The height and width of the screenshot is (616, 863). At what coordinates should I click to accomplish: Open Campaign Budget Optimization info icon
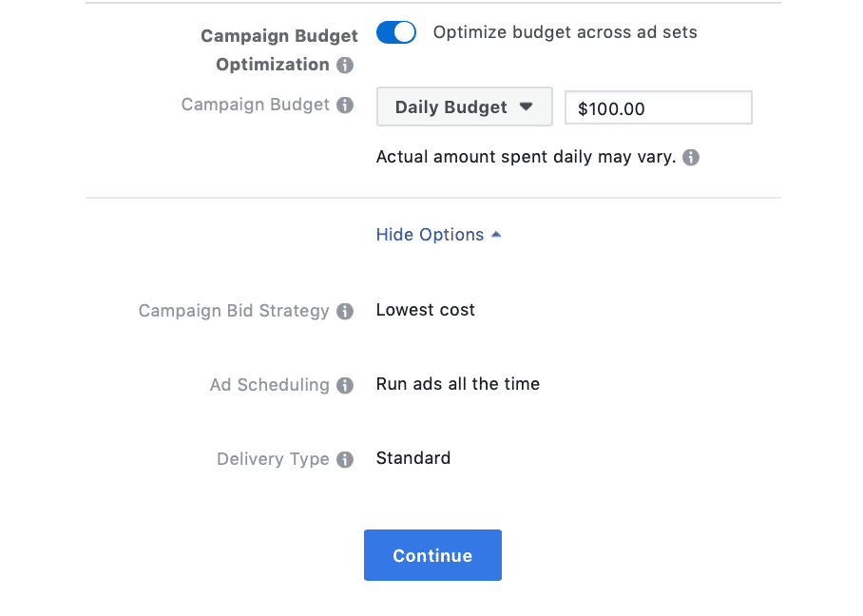345,65
